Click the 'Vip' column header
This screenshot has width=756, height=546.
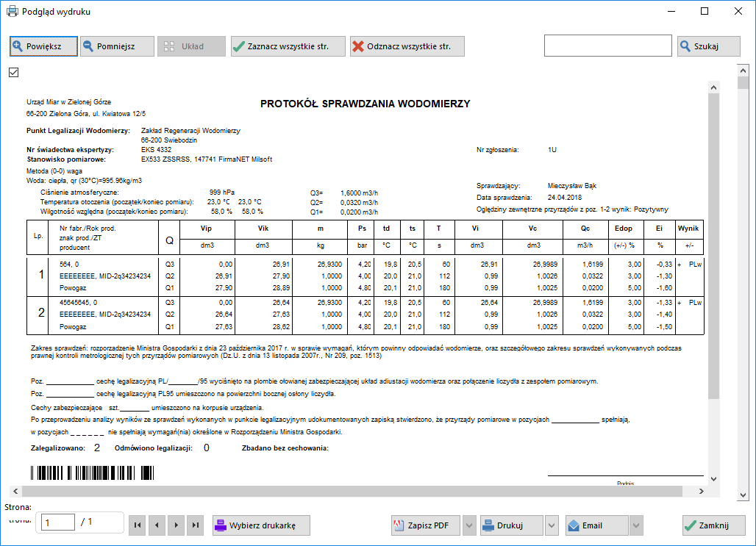(x=206, y=229)
